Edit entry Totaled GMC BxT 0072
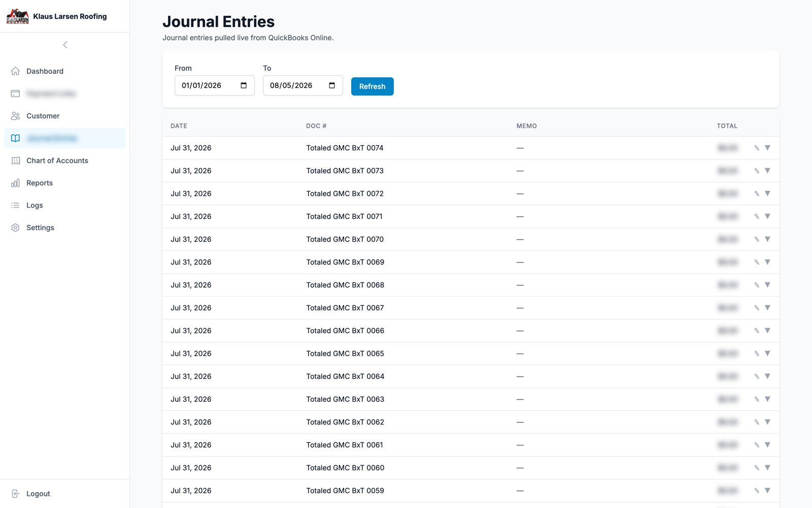812x508 pixels. point(757,194)
